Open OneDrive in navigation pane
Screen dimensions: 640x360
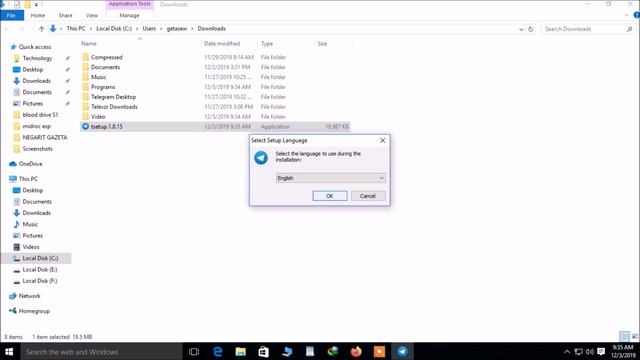pyautogui.click(x=30, y=164)
